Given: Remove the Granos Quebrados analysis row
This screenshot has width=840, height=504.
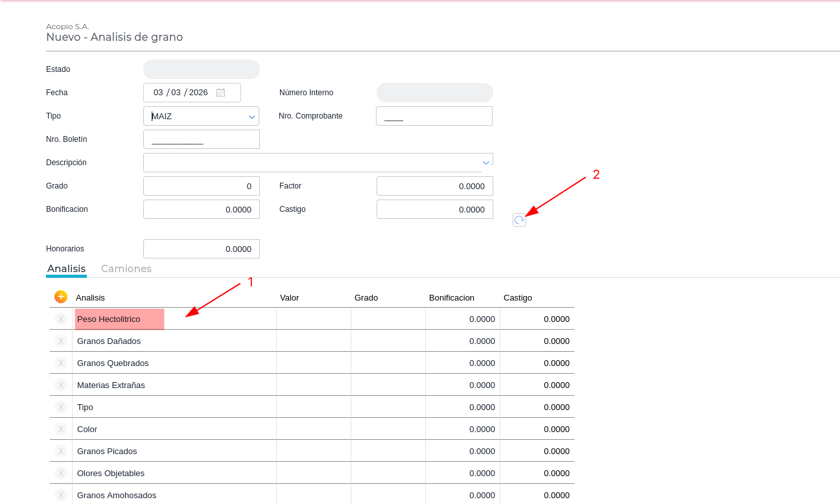Looking at the screenshot, I should 61,363.
